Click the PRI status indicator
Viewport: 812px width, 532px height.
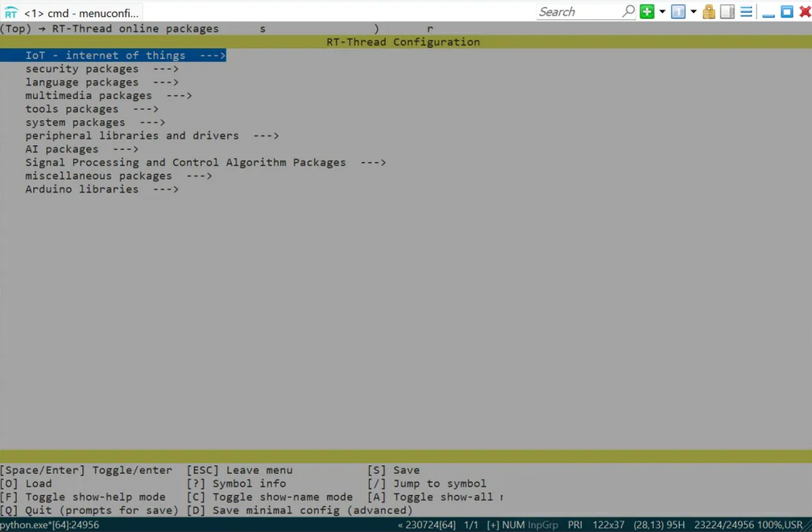pos(575,525)
